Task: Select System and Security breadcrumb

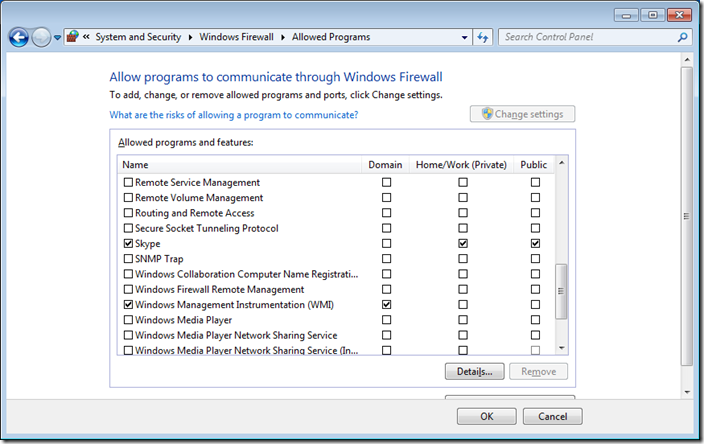Action: [138, 37]
